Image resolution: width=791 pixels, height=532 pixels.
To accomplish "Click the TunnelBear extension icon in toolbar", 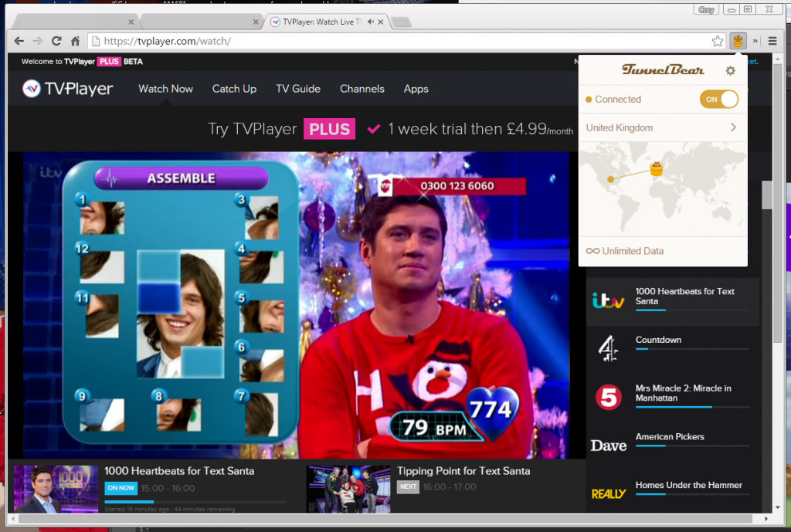I will click(x=738, y=40).
